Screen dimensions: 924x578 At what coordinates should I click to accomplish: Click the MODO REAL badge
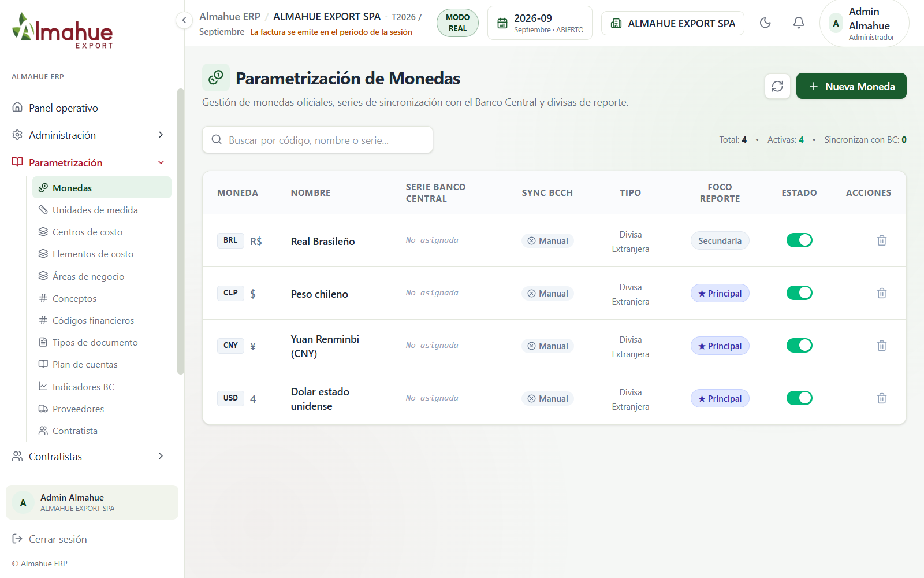(457, 23)
